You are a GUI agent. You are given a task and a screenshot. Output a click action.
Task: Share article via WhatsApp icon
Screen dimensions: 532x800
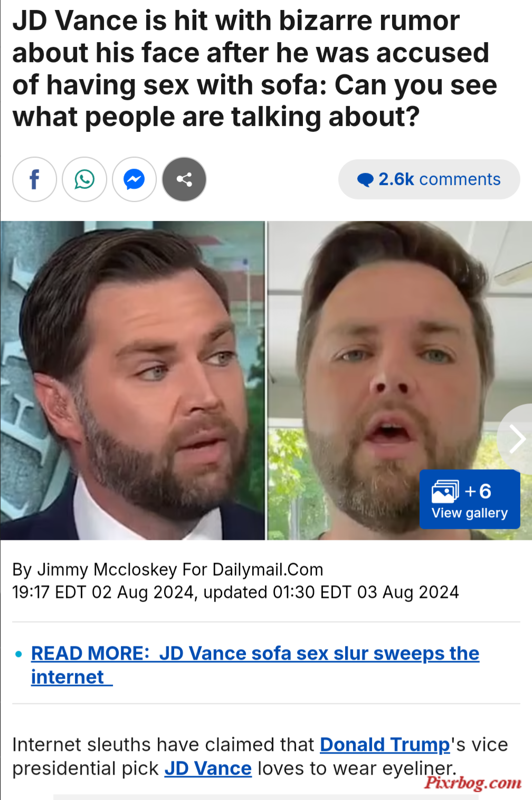[x=84, y=179]
